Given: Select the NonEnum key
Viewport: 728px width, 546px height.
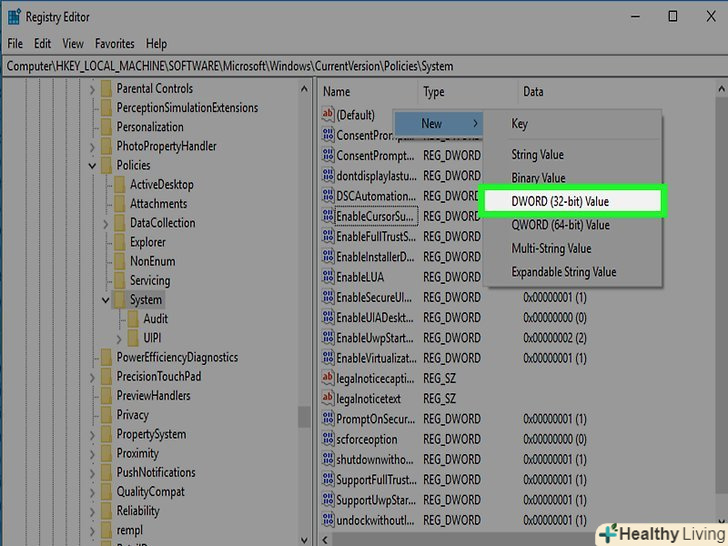Looking at the screenshot, I should [152, 261].
